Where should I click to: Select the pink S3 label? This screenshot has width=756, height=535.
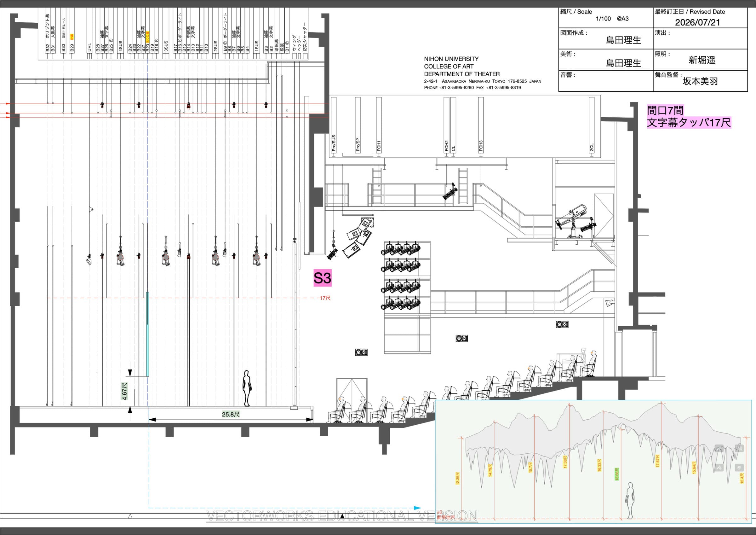coord(322,278)
